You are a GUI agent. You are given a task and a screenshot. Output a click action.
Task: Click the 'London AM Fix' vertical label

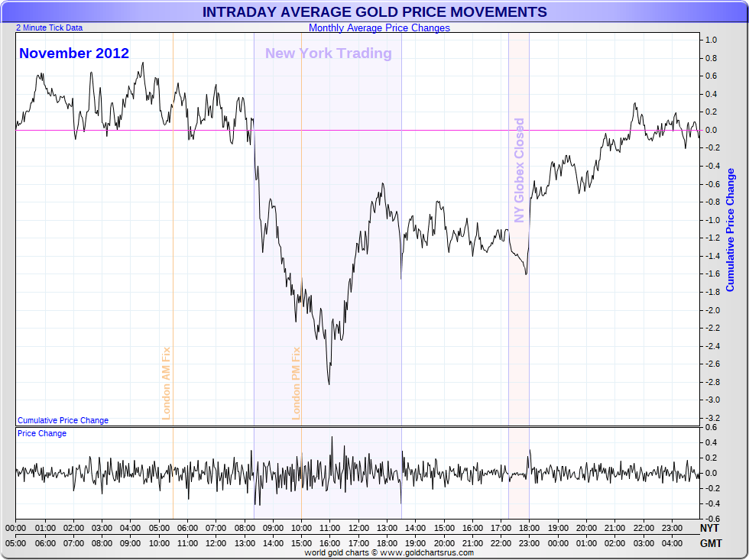tap(167, 384)
